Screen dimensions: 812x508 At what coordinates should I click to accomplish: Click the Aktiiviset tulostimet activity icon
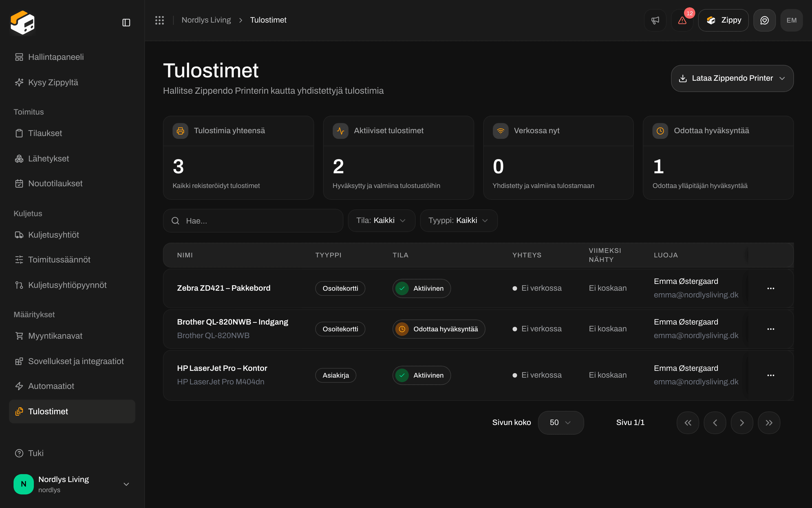coord(340,131)
